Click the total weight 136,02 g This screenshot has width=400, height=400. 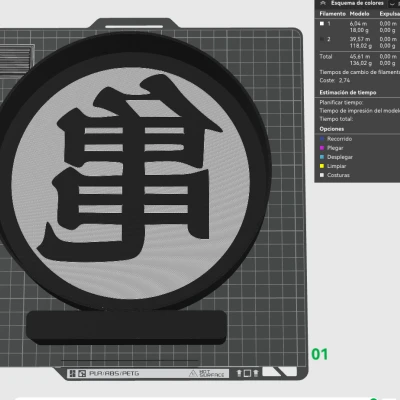361,63
